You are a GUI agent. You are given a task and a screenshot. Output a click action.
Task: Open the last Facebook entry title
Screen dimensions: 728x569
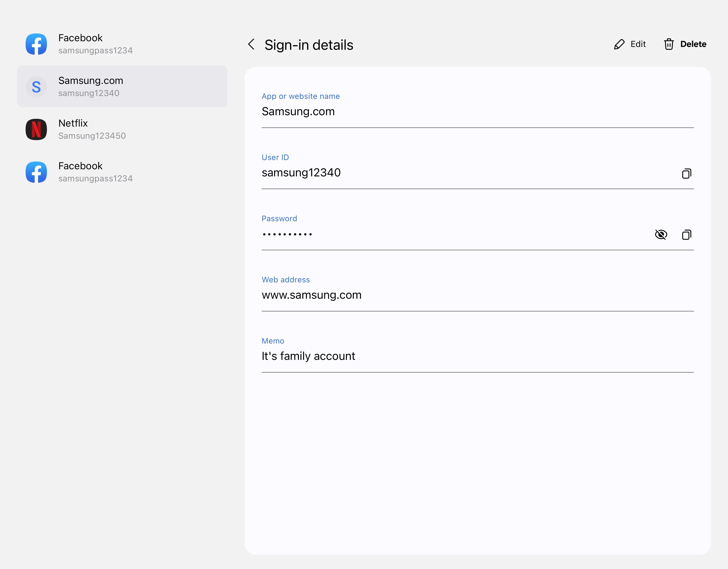(80, 166)
